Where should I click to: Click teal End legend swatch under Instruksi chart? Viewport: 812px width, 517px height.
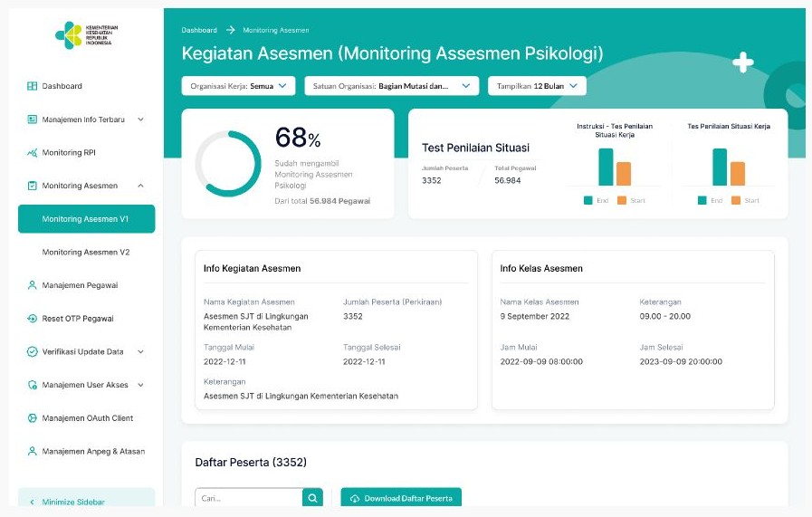click(x=588, y=200)
